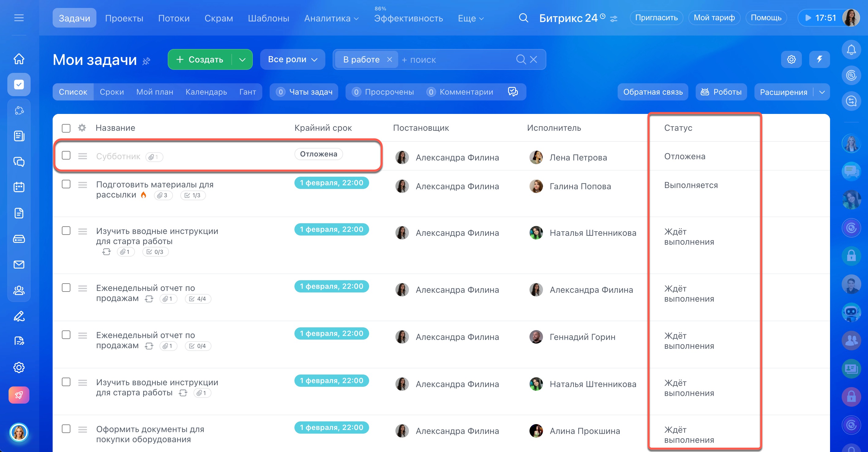Click the home icon in the left sidebar
The image size is (868, 452).
click(x=19, y=59)
